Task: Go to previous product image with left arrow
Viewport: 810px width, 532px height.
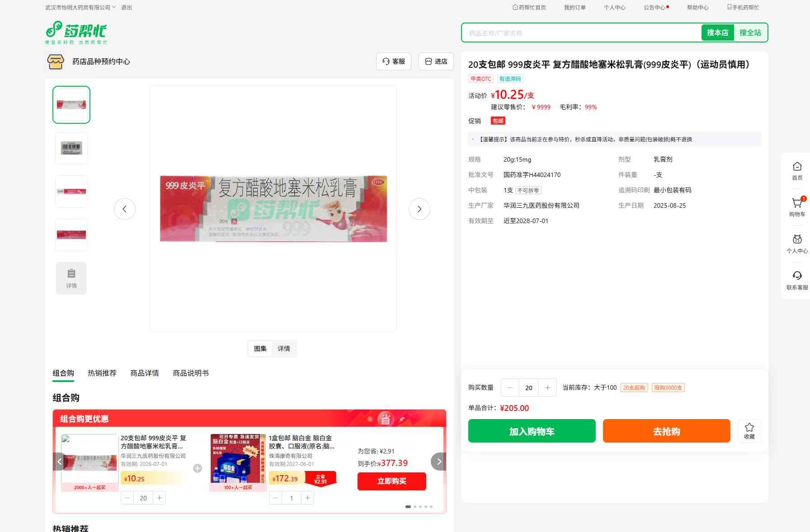Action: point(125,209)
